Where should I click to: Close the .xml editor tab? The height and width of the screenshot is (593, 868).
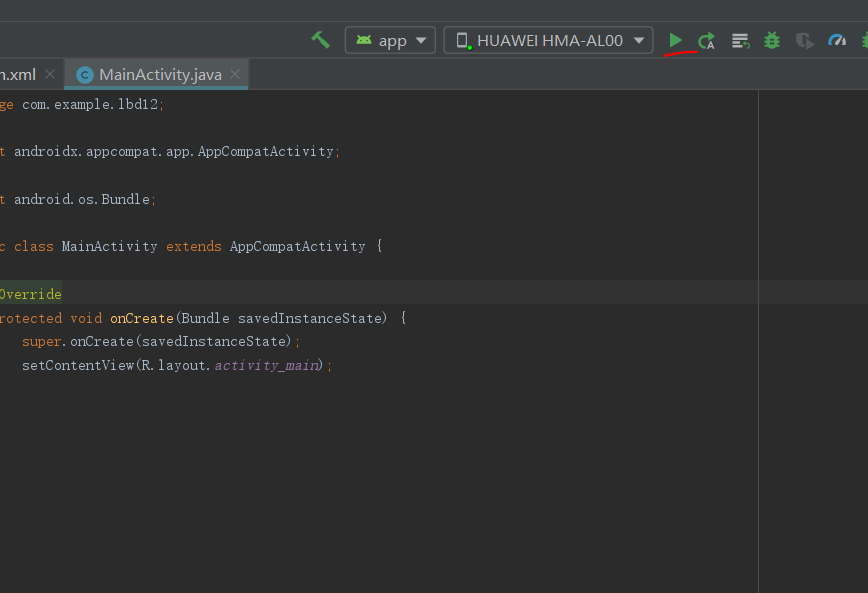[x=50, y=74]
